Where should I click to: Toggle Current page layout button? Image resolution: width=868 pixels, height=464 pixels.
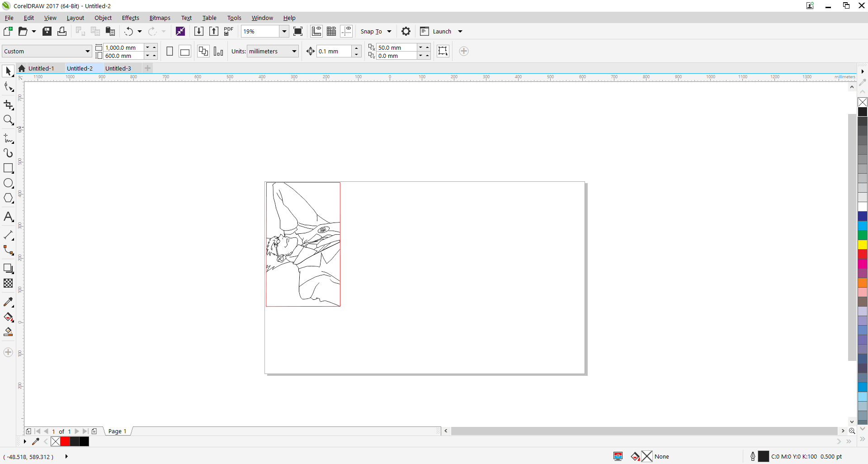click(218, 51)
